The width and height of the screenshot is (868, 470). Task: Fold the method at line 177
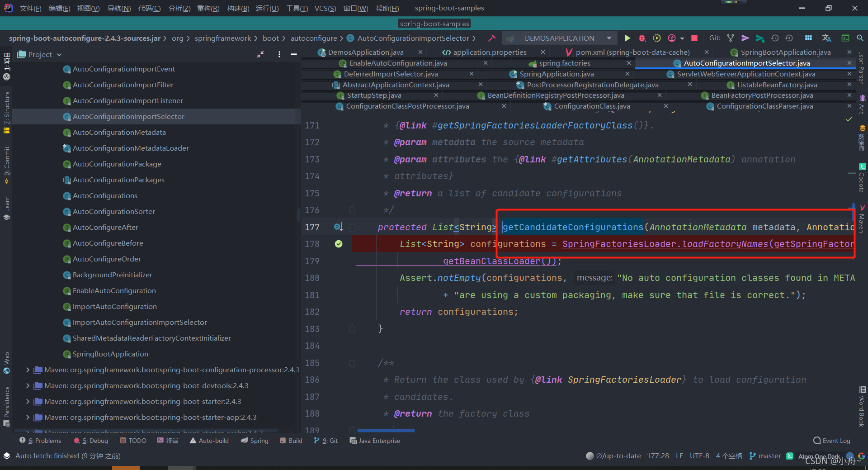click(x=352, y=227)
